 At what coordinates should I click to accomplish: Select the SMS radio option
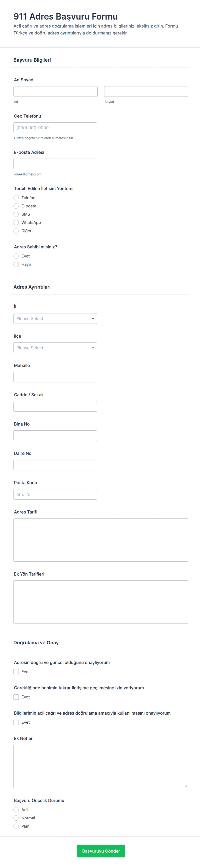[16, 214]
